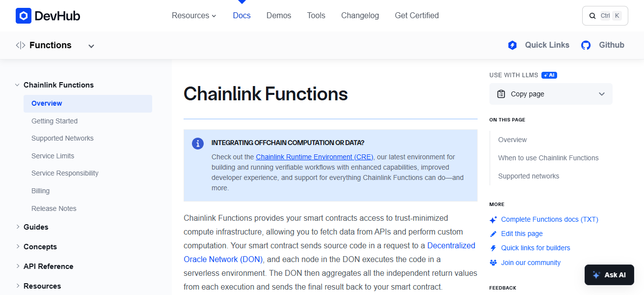
Task: Open the Ask AI assistant
Action: [609, 274]
